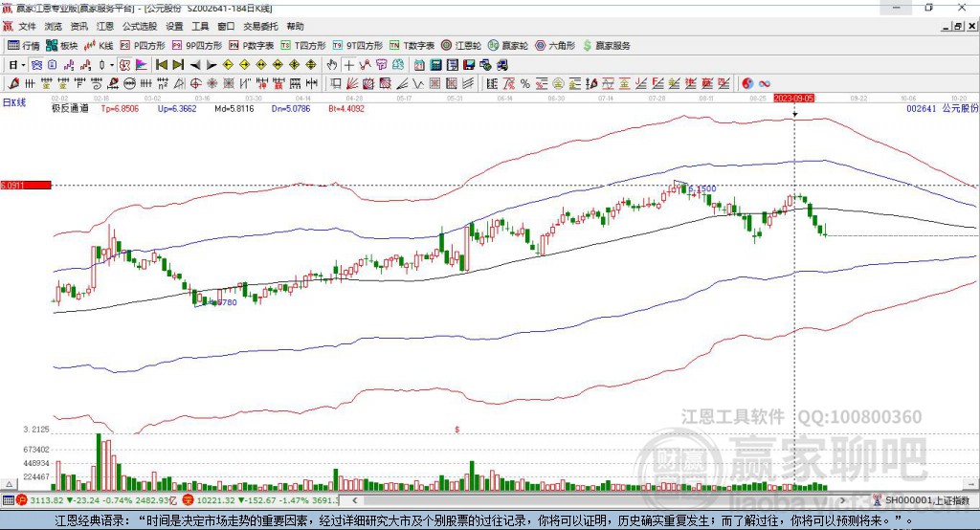Click the 极反通道 indicator name
The image size is (980, 530).
[70, 108]
